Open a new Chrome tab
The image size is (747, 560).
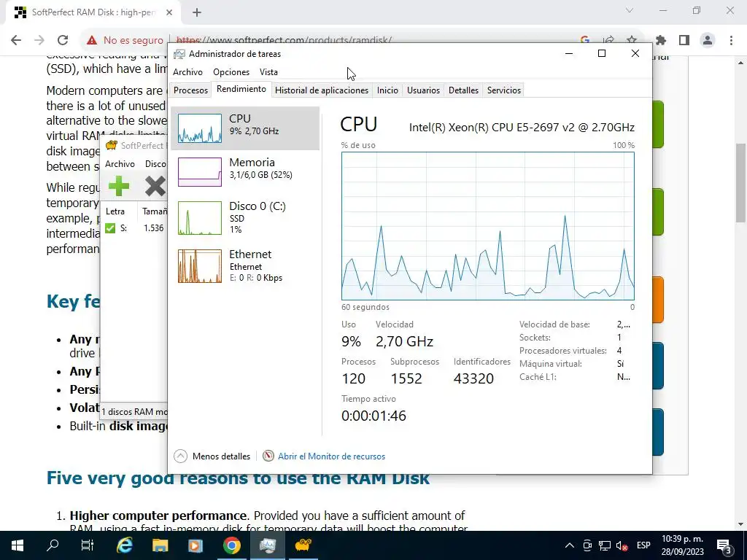(x=197, y=12)
